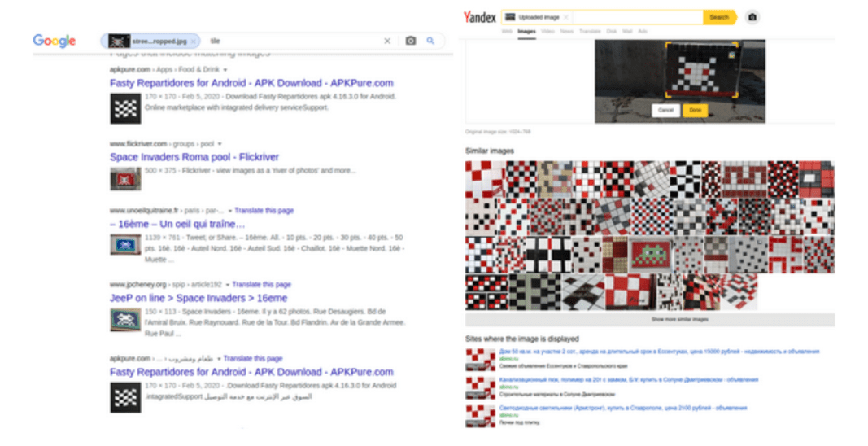Open the Yandex Ads tab
The height and width of the screenshot is (446, 868).
[642, 32]
